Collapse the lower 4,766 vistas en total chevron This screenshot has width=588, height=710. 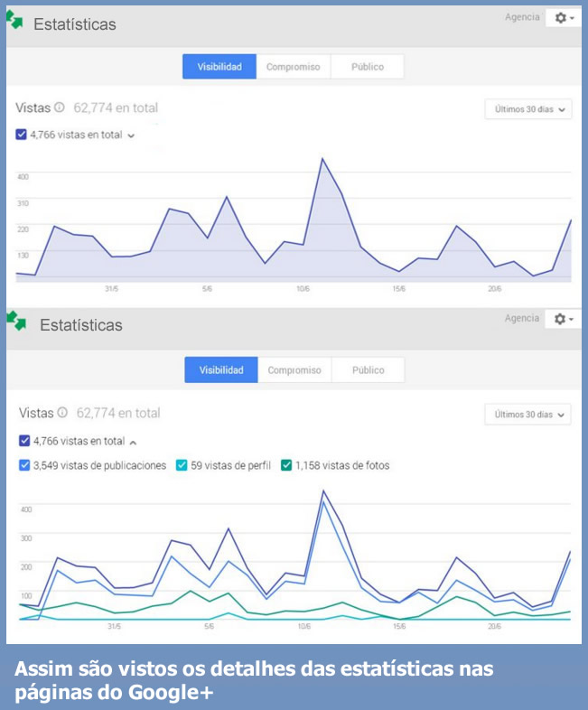[x=133, y=443]
